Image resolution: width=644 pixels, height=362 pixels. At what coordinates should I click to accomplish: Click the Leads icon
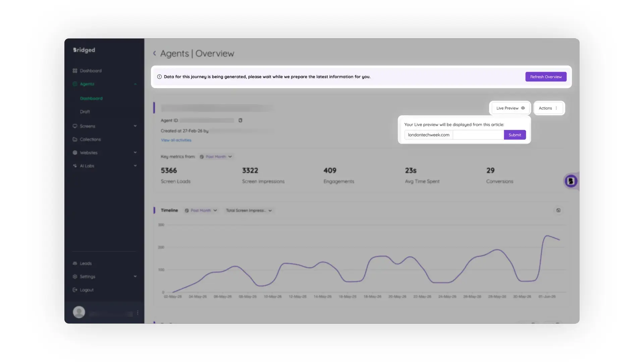(x=75, y=263)
